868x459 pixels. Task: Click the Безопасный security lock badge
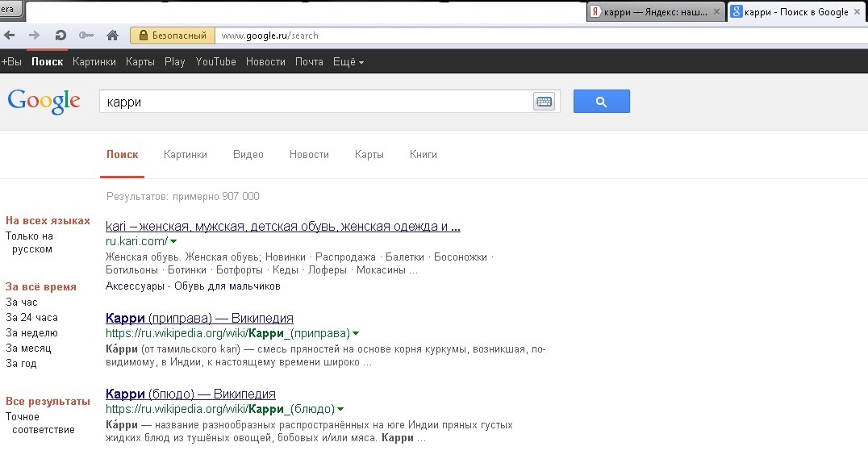(173, 35)
